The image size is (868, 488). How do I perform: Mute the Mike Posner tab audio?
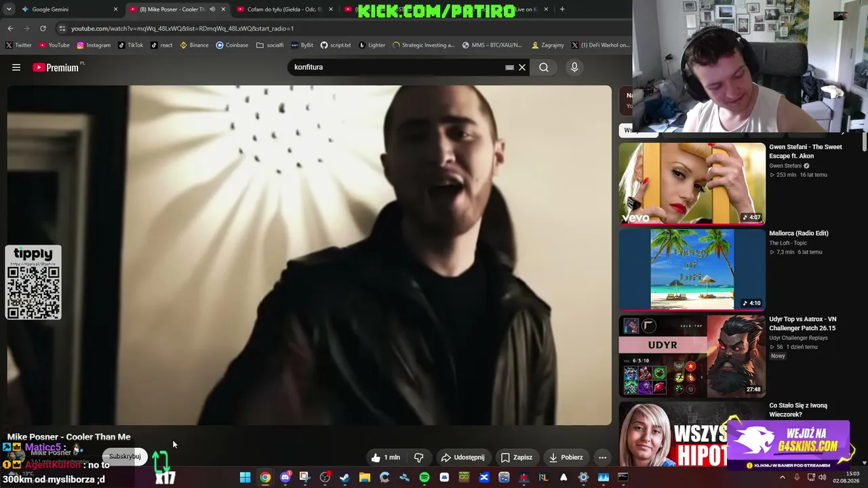(212, 9)
